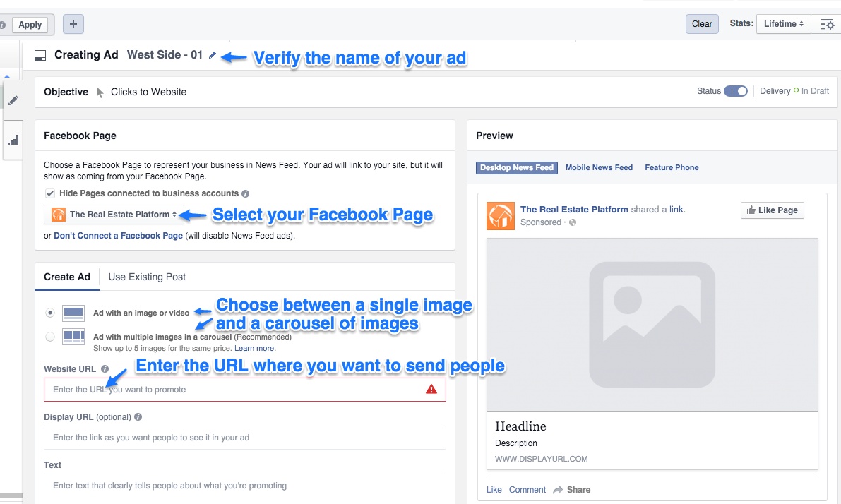The width and height of the screenshot is (841, 504).
Task: Click Like under the ad preview
Action: [494, 489]
